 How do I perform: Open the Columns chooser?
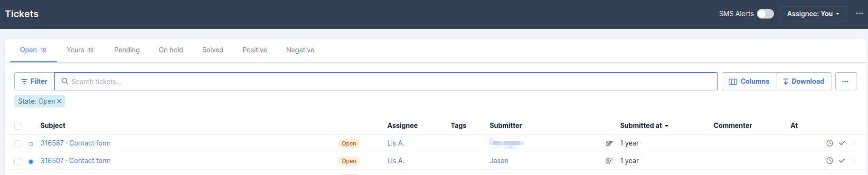[x=749, y=81]
